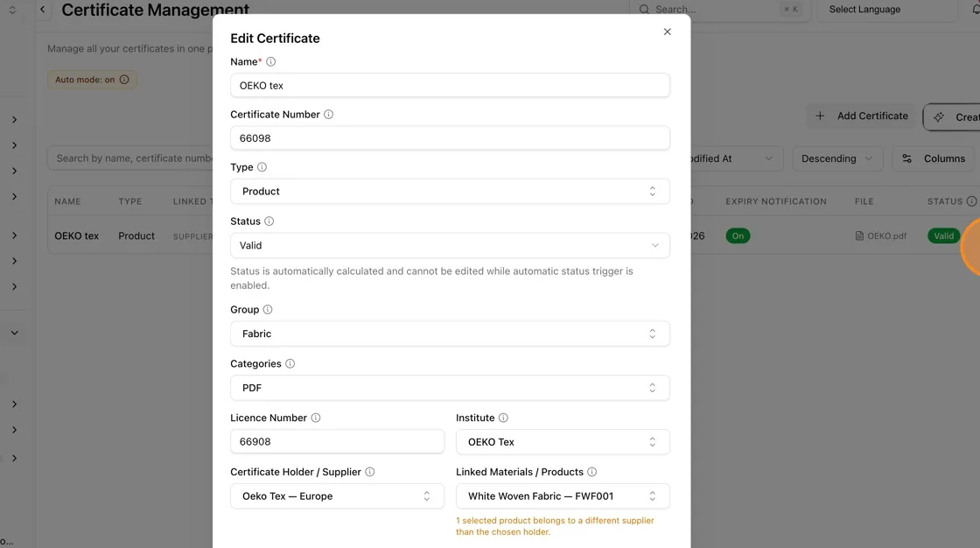The image size is (980, 548).
Task: Click the Certificate Number field with 66098
Action: [450, 138]
